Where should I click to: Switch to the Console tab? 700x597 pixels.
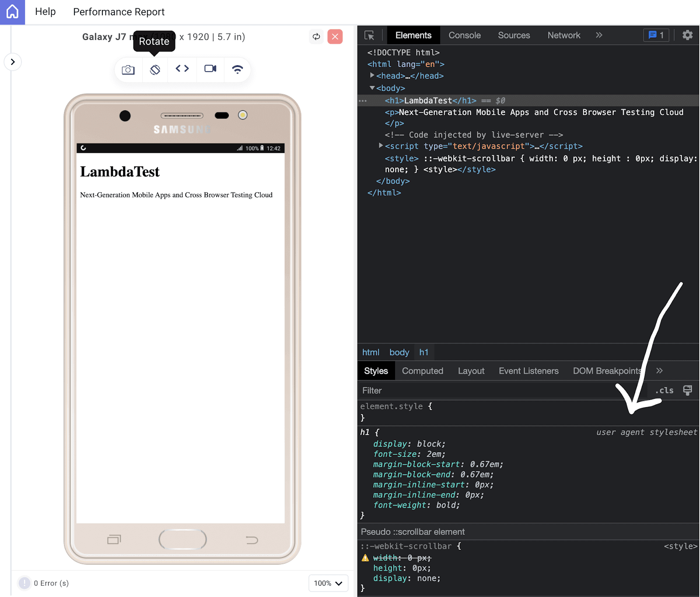coord(465,35)
